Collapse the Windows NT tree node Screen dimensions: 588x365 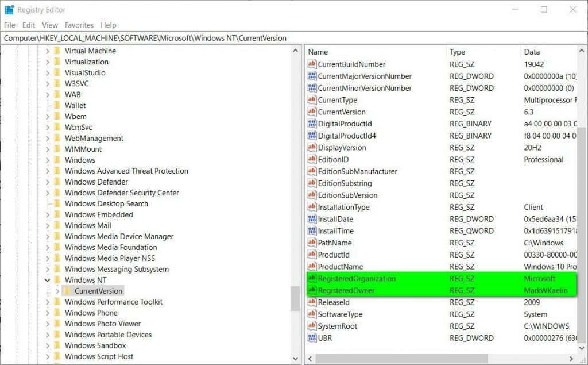(x=48, y=280)
